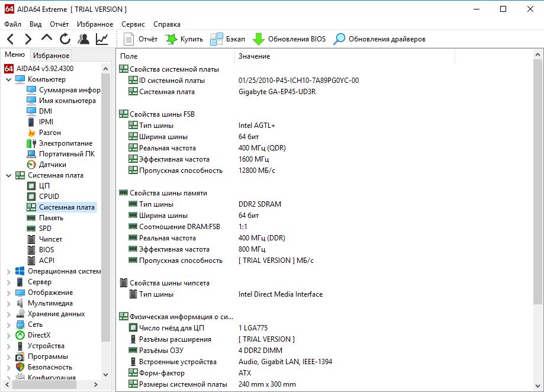The height and width of the screenshot is (392, 544).
Task: Switch to the Избранное sidebar tab
Action: click(x=51, y=56)
